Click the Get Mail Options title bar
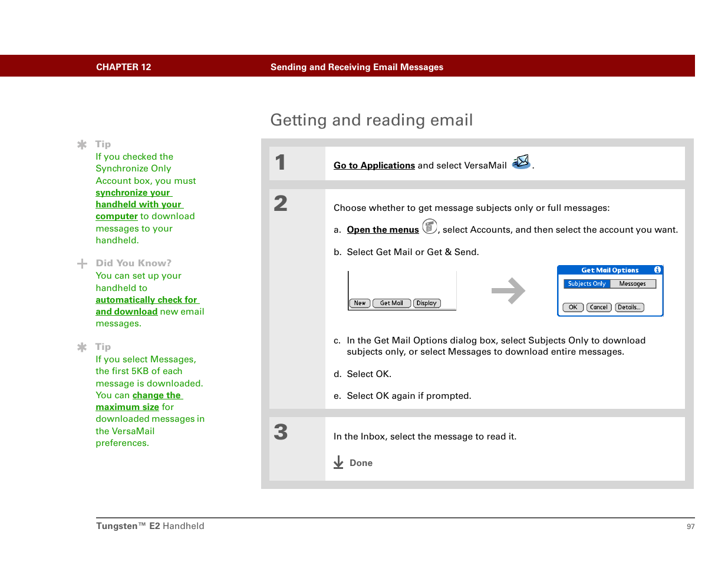The height and width of the screenshot is (562, 728). tap(610, 270)
